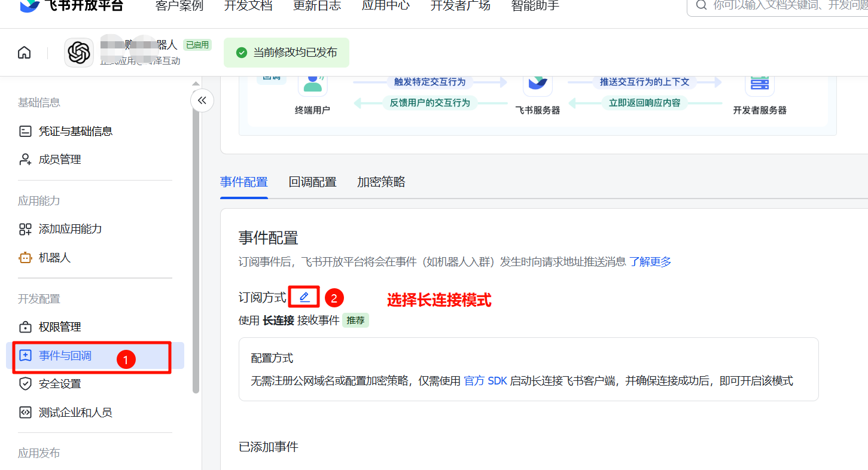Click the 已添加事件 heading
Screen dimensions: 868x470
coord(269,447)
